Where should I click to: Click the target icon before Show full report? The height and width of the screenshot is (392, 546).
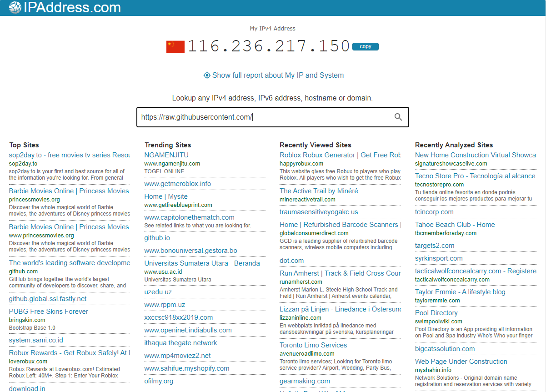click(207, 75)
